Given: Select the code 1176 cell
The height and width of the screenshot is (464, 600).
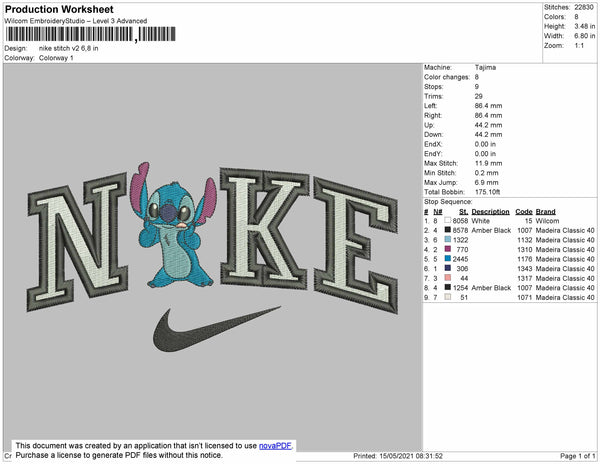Looking at the screenshot, I should [x=525, y=259].
